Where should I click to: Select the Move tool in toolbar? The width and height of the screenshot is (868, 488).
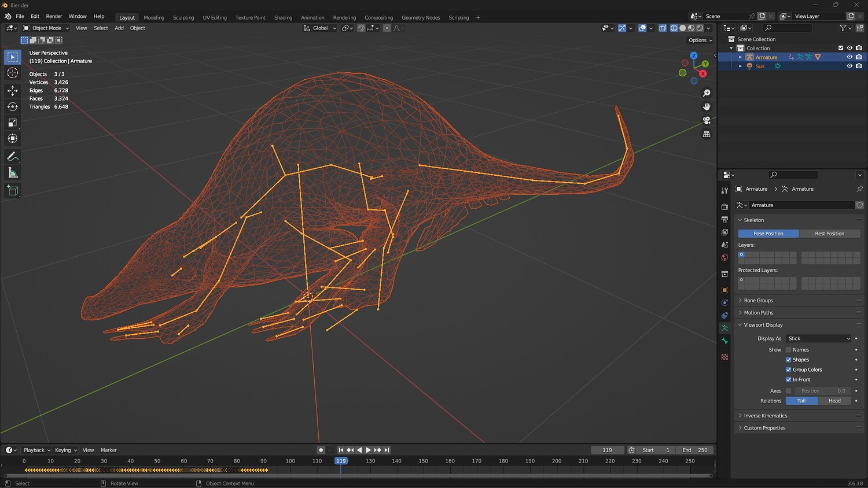tap(12, 90)
